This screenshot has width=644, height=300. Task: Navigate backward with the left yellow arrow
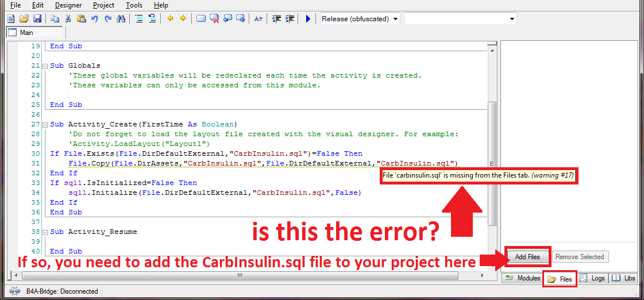[170, 18]
